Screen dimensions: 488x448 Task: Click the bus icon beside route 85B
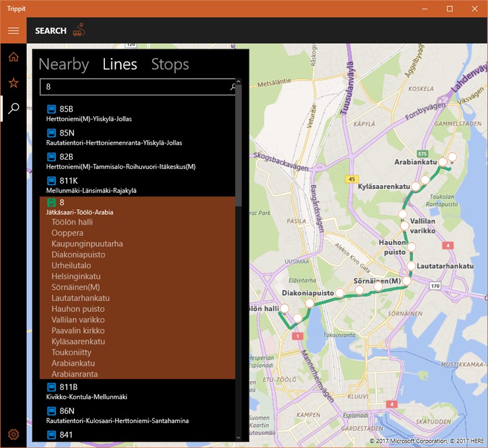[x=52, y=108]
